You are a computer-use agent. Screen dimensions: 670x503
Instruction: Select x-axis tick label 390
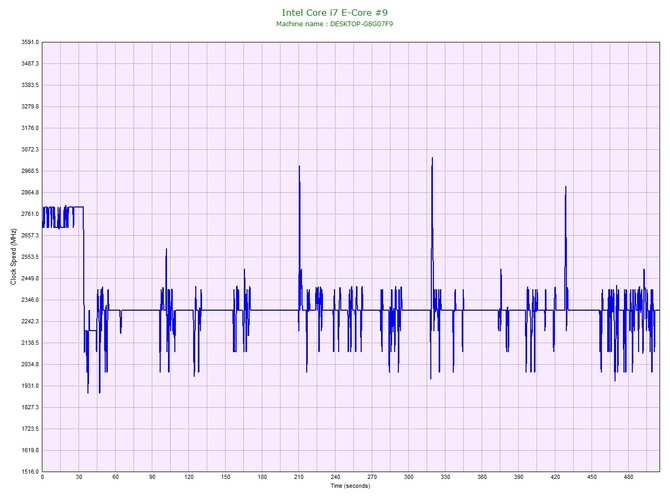tap(519, 477)
